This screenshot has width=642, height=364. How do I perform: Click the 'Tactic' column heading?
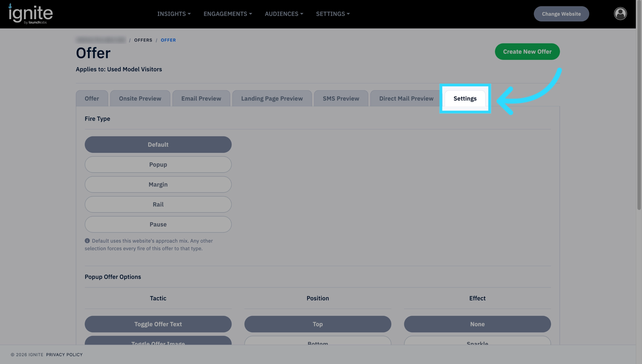tap(158, 298)
